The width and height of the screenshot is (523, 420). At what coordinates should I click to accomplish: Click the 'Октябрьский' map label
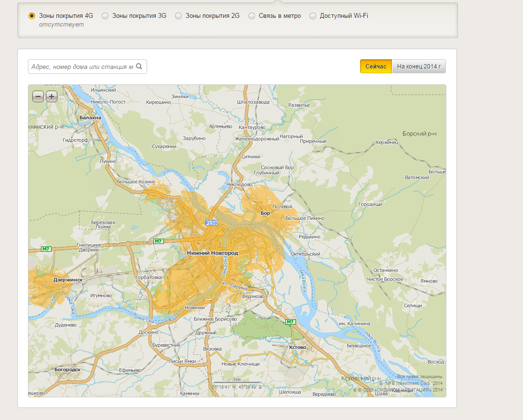tap(306, 254)
